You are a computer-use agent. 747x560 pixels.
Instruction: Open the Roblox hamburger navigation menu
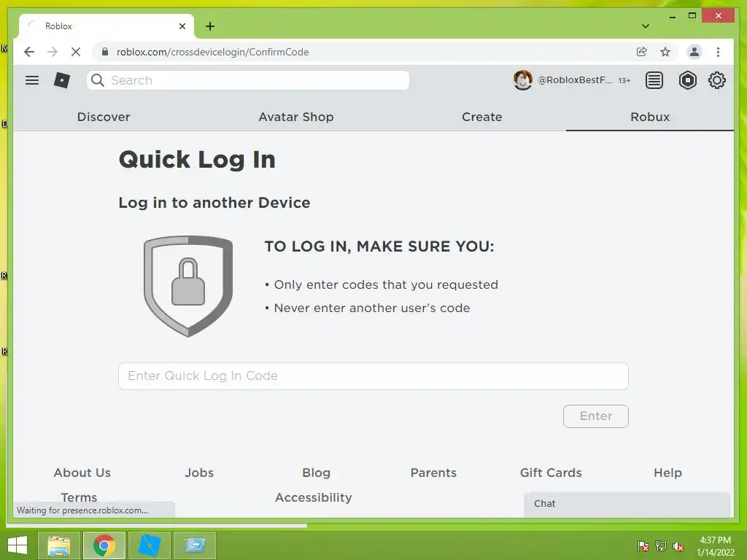(x=32, y=80)
